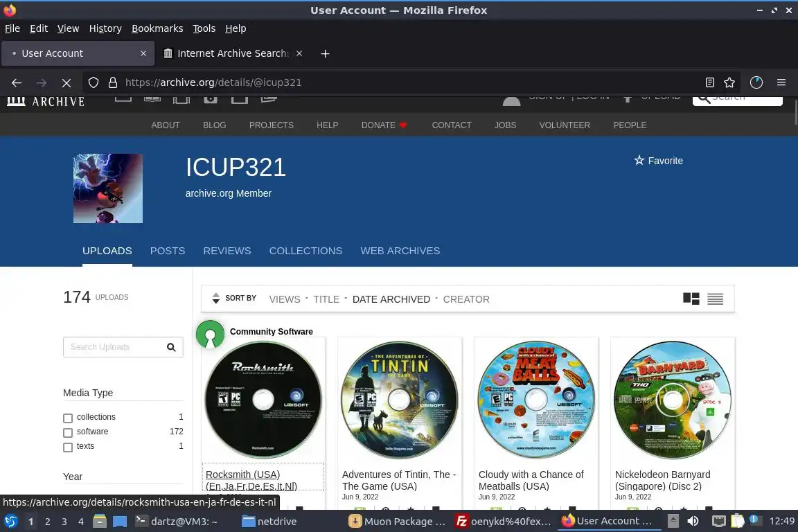The width and height of the screenshot is (798, 532).
Task: Open a new tab with the plus button
Action: coord(325,53)
